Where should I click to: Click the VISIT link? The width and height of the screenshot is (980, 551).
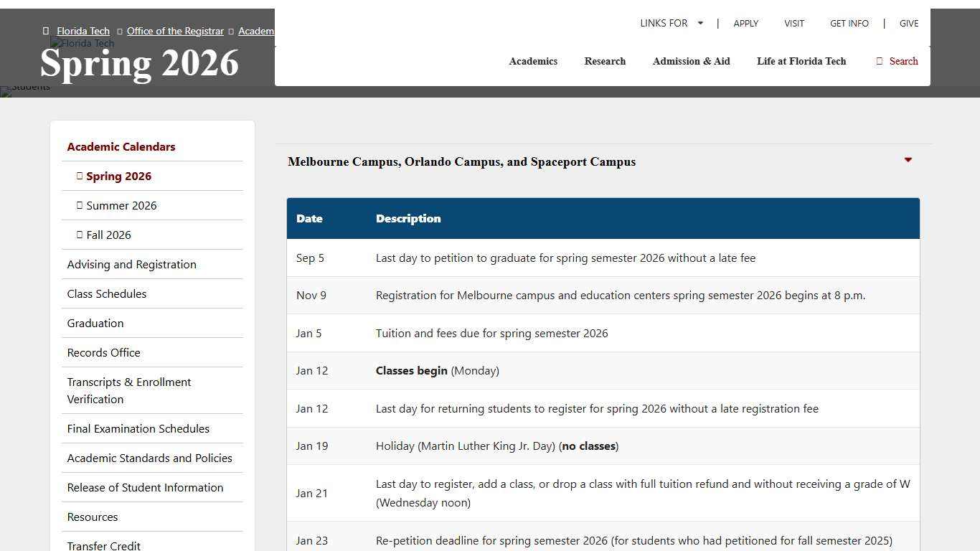[793, 24]
